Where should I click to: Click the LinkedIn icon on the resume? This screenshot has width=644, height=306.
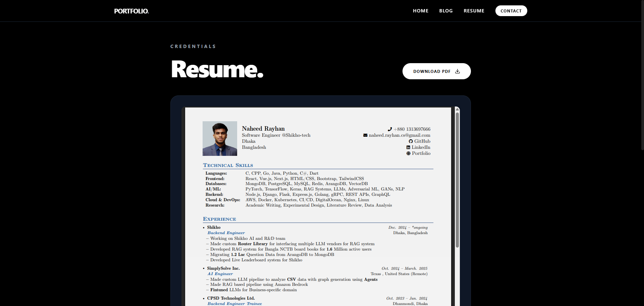[x=408, y=147]
